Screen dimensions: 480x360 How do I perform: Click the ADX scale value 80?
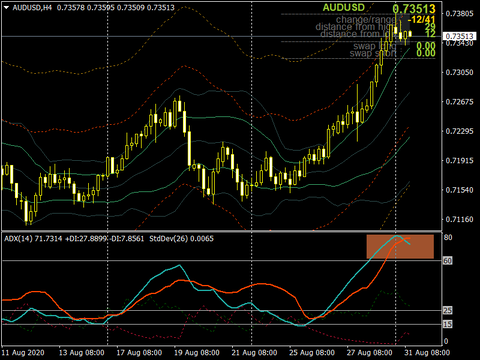pyautogui.click(x=448, y=237)
